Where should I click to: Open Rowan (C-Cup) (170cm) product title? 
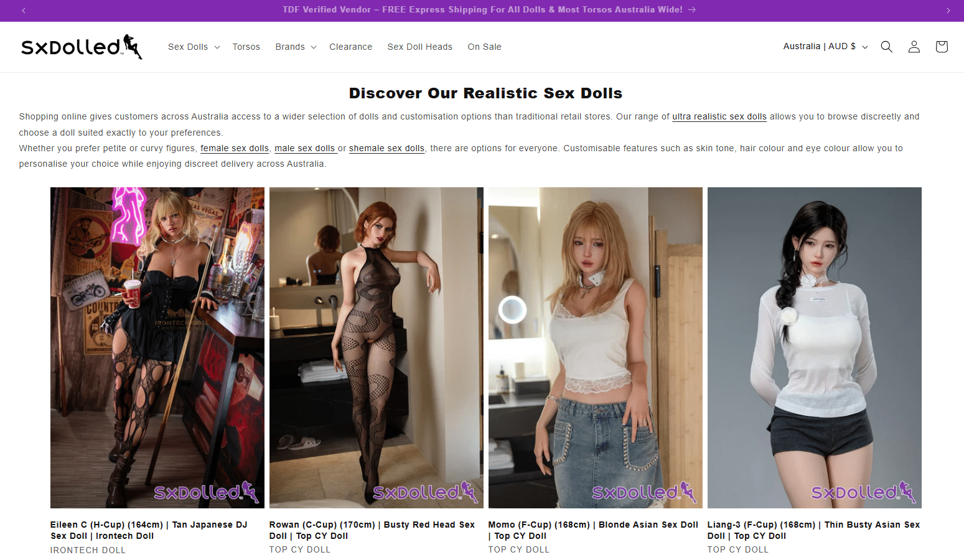pyautogui.click(x=372, y=530)
